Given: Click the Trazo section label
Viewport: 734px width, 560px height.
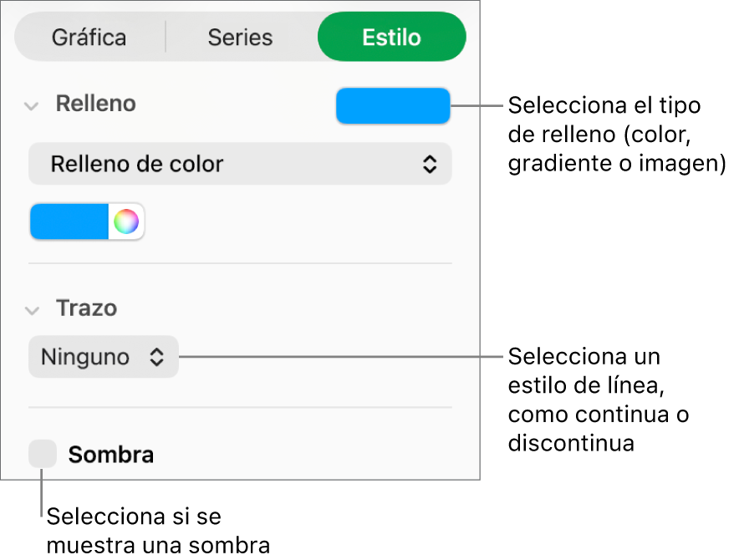Looking at the screenshot, I should click(87, 308).
